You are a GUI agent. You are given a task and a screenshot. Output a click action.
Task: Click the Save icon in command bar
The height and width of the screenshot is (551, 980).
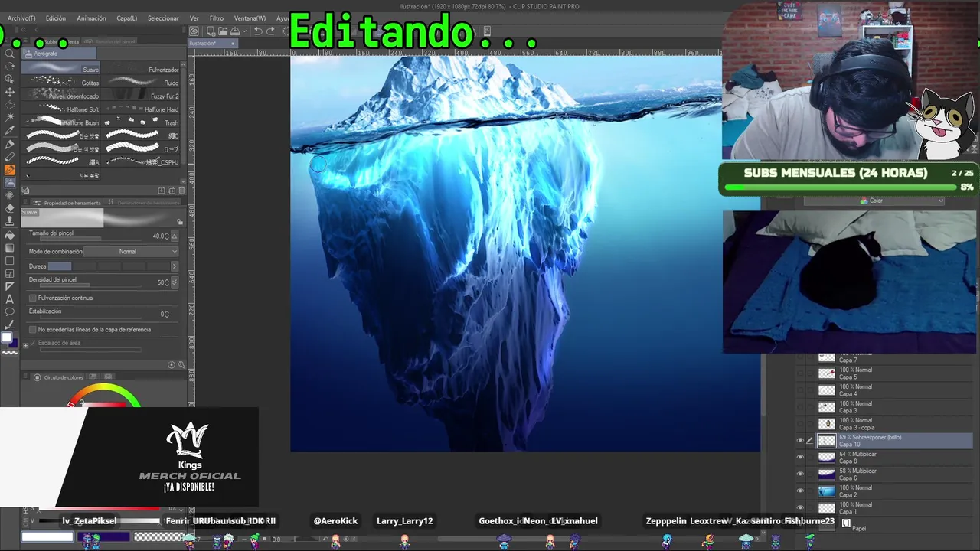(x=234, y=31)
